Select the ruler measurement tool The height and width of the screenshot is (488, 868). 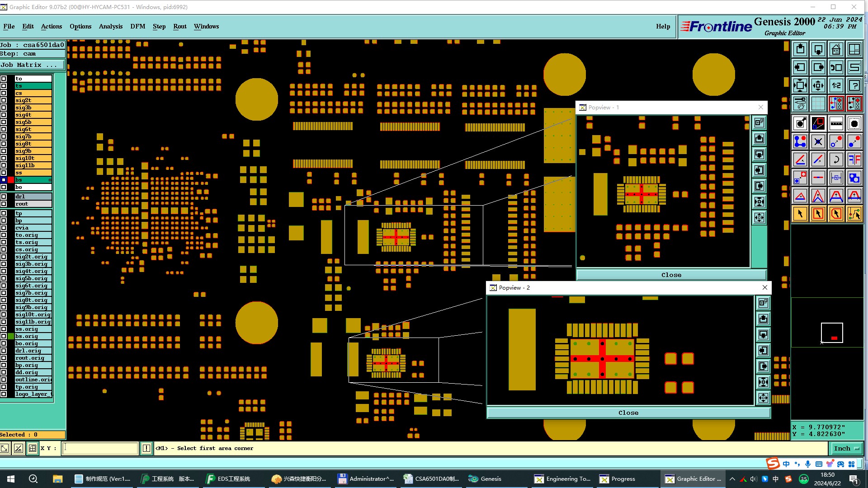click(836, 123)
